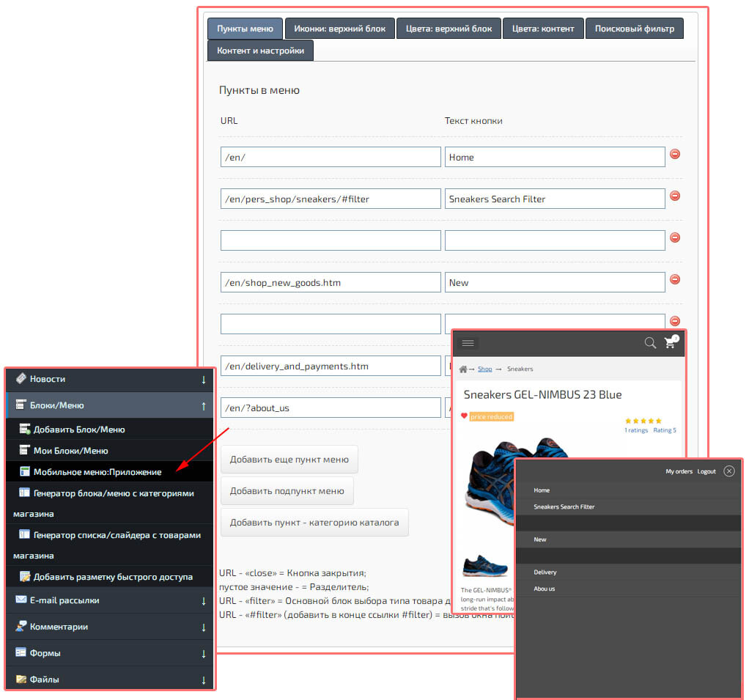Open the Поисковый фильтр tab

(x=634, y=29)
